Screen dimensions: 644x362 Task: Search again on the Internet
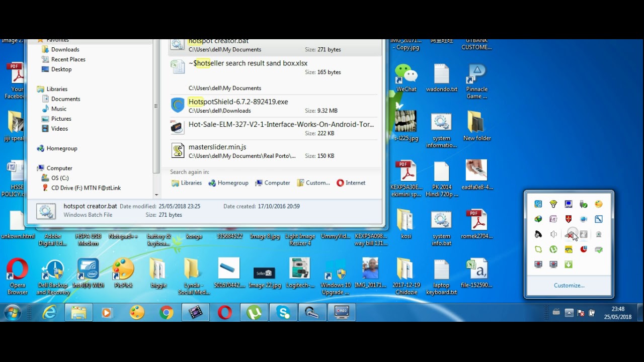tap(351, 183)
